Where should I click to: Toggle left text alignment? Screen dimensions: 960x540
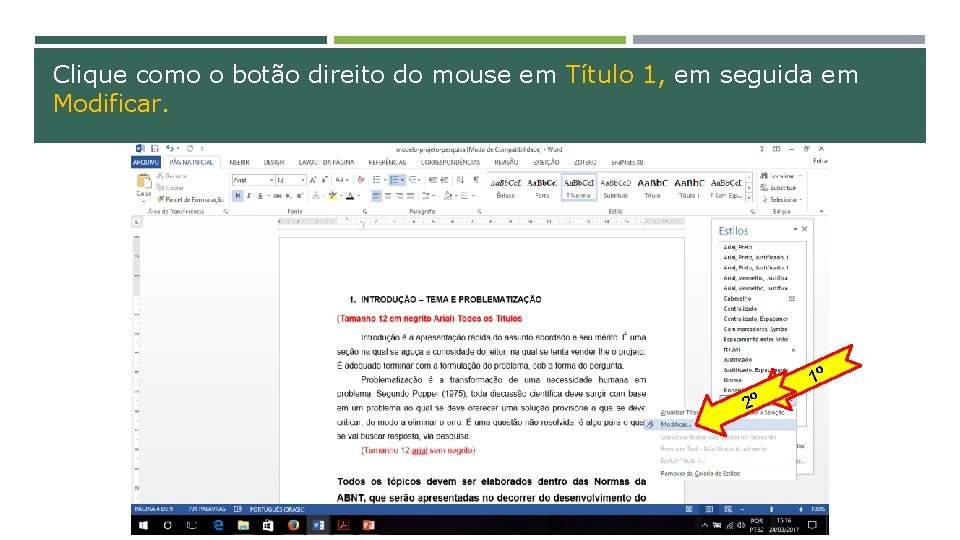click(376, 196)
